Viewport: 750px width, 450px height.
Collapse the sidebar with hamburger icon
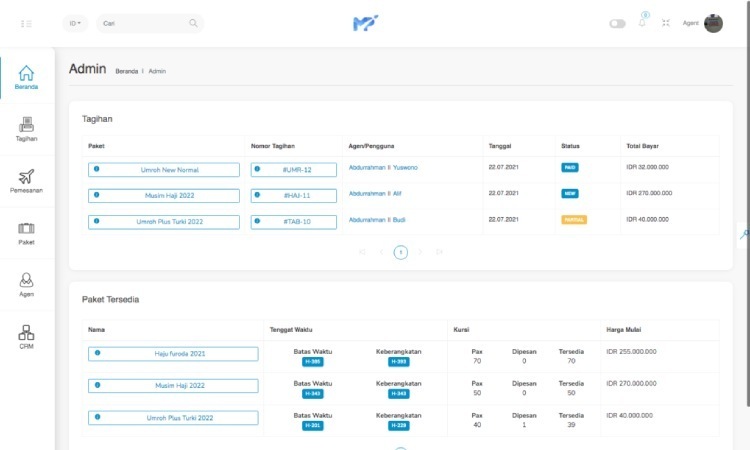pyautogui.click(x=26, y=23)
